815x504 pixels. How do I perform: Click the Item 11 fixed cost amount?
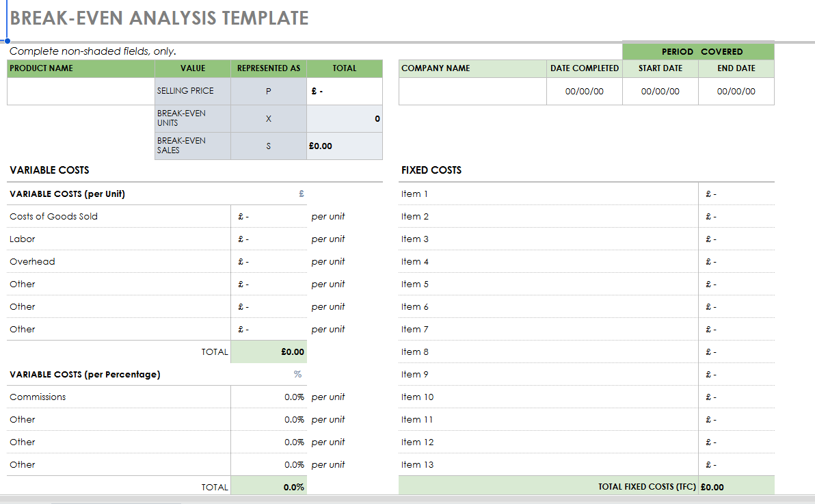736,420
